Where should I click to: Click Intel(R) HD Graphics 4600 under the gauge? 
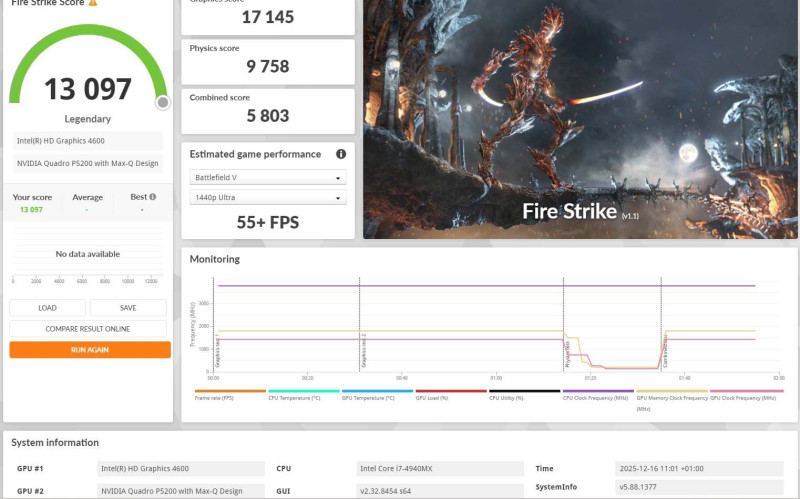tap(88, 141)
